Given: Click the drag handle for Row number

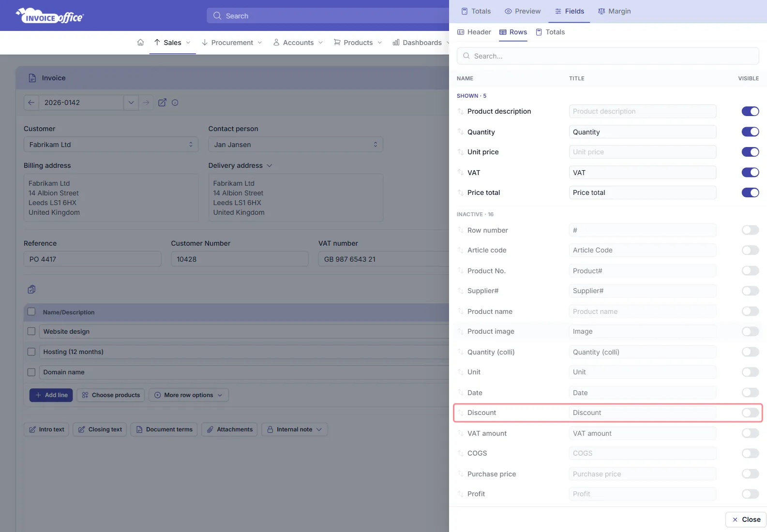Looking at the screenshot, I should click(460, 230).
